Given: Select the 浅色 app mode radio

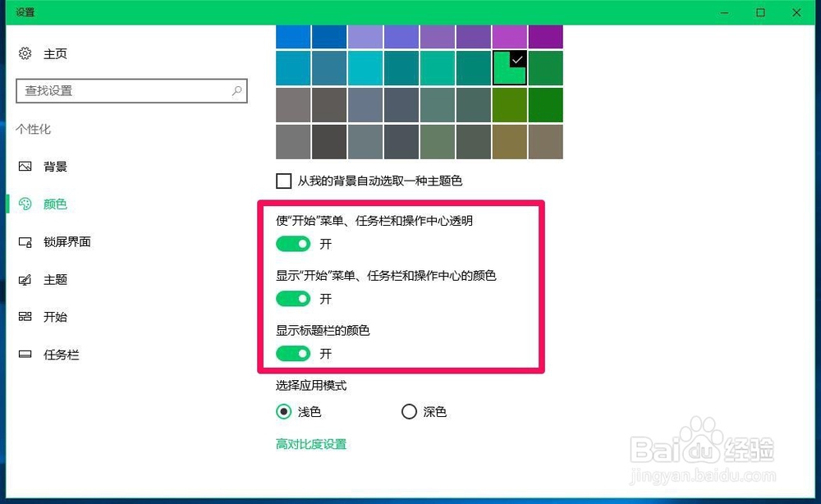Looking at the screenshot, I should 284,412.
